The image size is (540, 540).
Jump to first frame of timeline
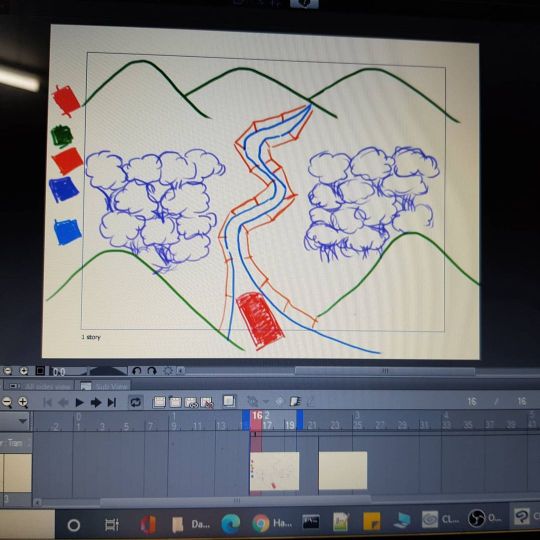[x=47, y=402]
